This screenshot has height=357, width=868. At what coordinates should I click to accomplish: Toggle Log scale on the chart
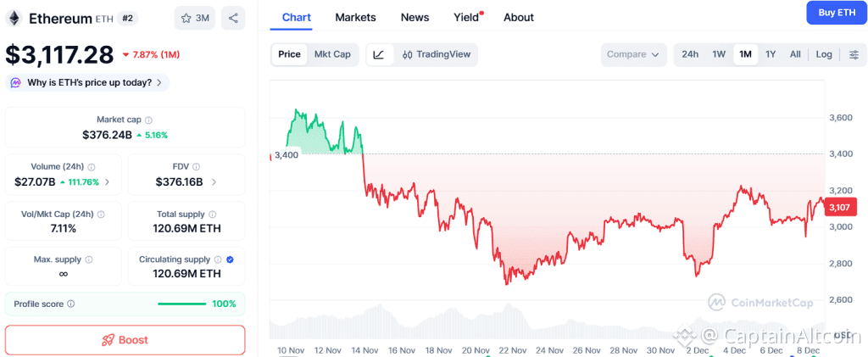point(824,54)
